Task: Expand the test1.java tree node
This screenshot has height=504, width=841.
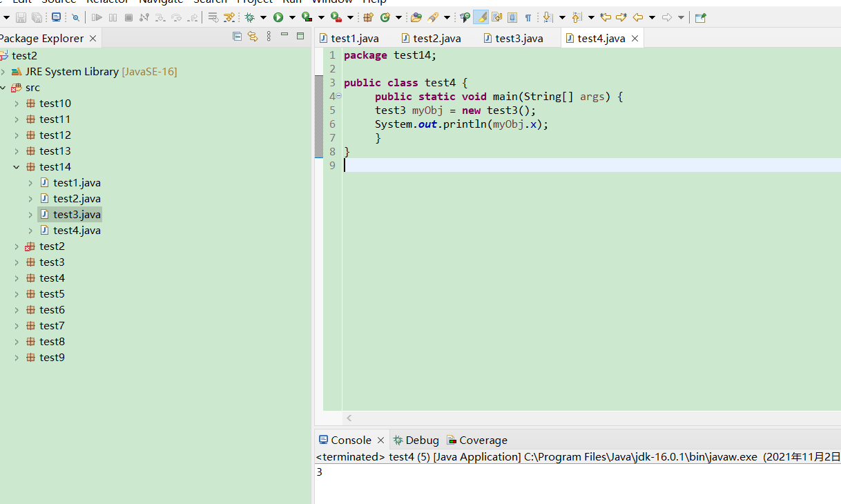Action: 30,183
